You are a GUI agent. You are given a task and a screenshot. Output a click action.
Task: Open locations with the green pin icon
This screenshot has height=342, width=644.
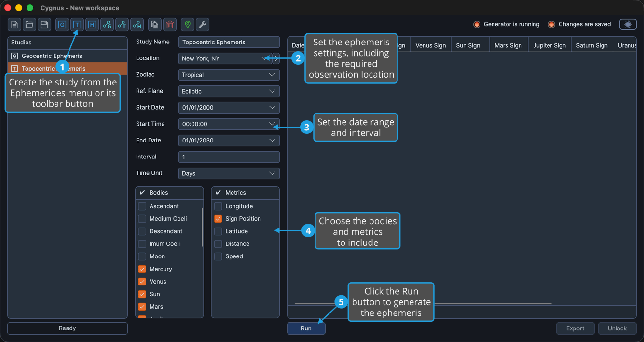[x=188, y=25]
